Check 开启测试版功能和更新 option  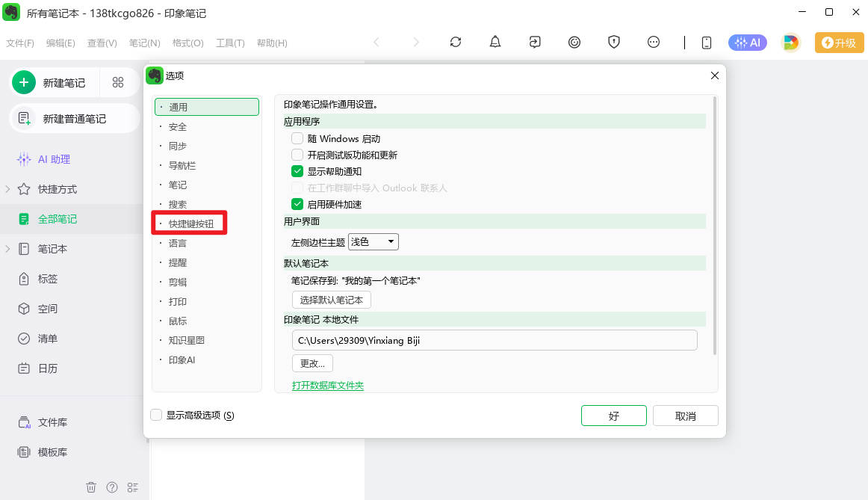(297, 155)
